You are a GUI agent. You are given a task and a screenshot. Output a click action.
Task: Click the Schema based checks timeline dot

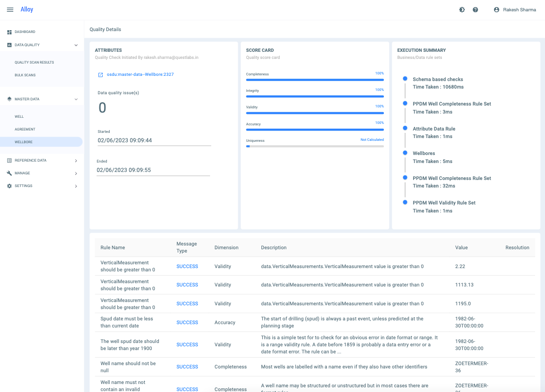click(x=405, y=79)
